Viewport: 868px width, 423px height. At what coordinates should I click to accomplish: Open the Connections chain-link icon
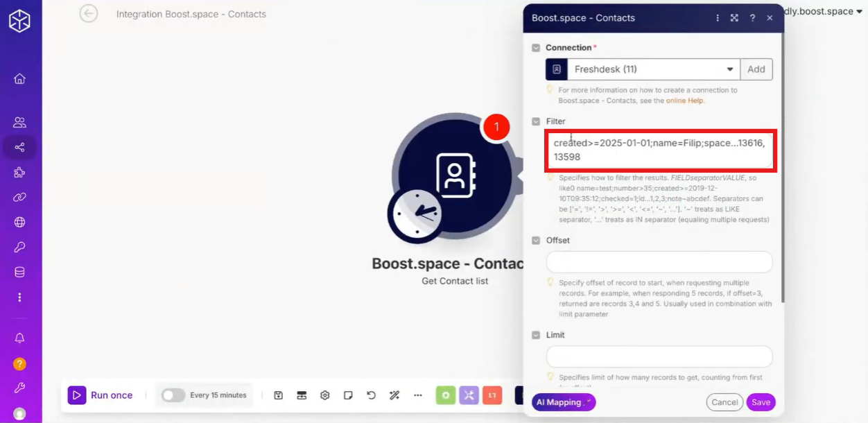[19, 198]
